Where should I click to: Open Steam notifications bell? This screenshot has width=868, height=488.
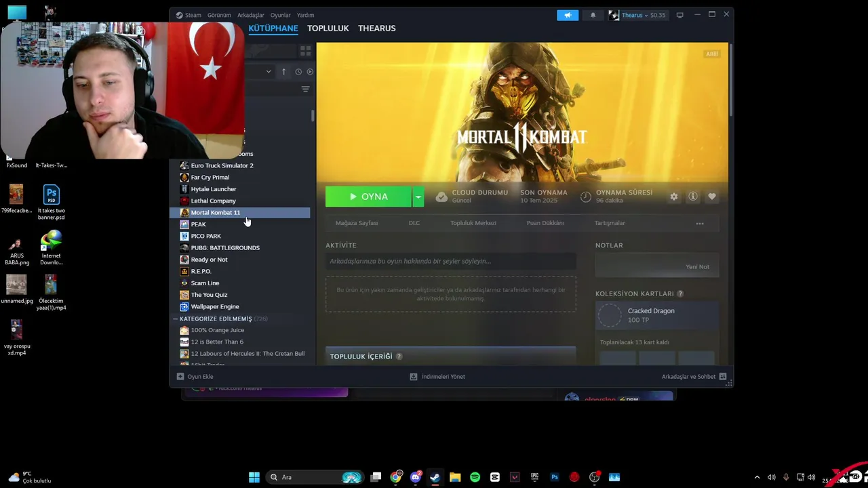[593, 15]
